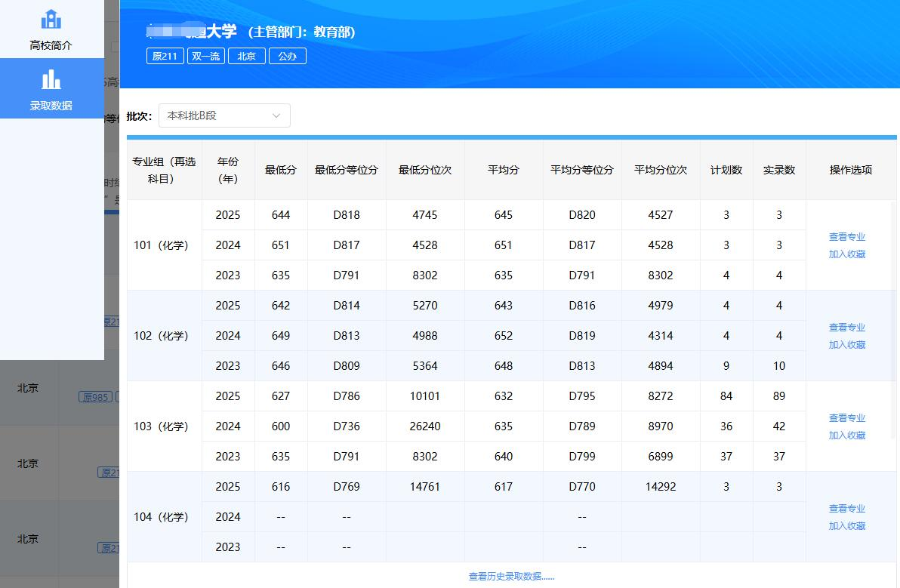
Task: Add group 102 to favorites
Action: click(846, 345)
